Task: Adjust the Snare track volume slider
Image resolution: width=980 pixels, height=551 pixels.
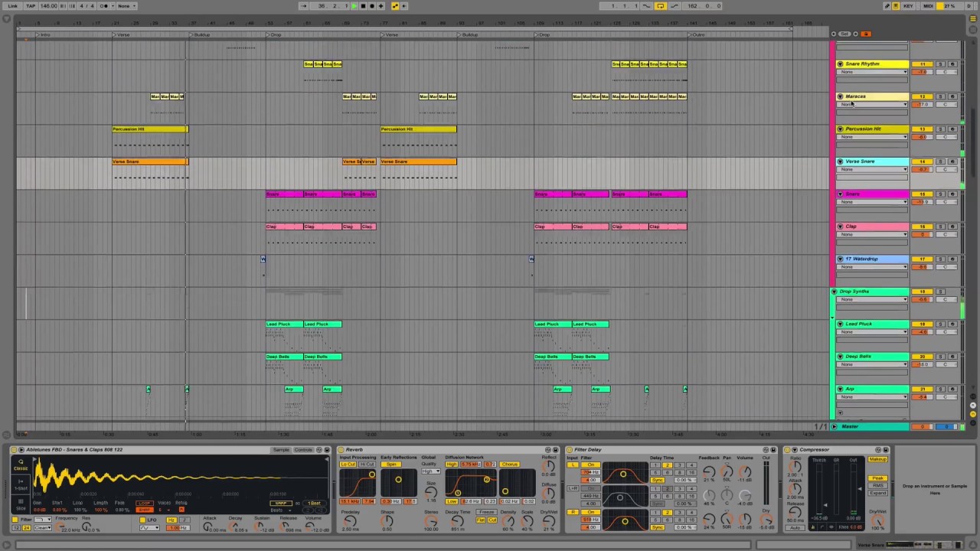Action: coord(923,202)
